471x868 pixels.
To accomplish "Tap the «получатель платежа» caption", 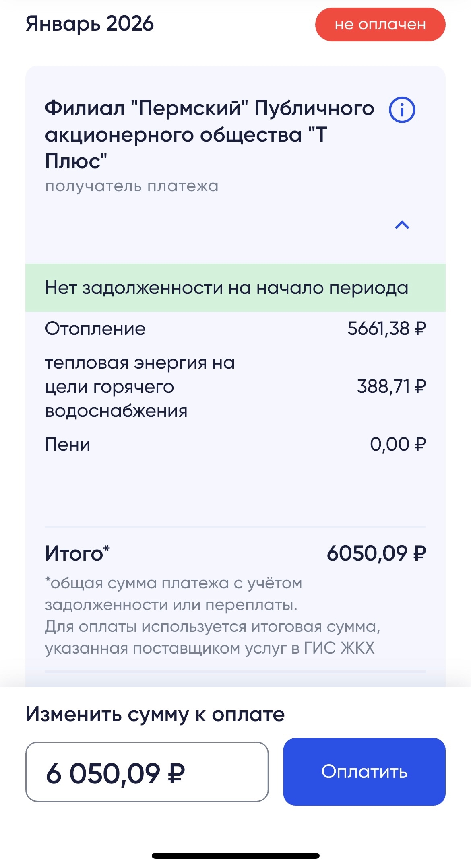I will 132,186.
